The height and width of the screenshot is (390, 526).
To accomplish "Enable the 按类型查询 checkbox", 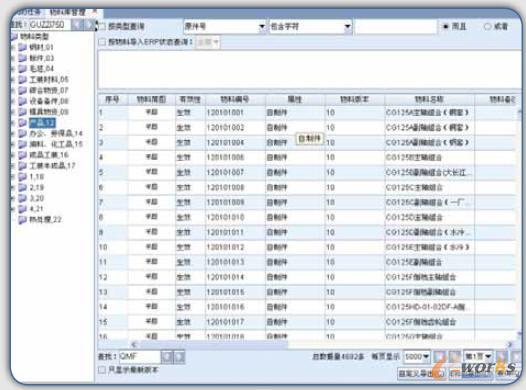I will tap(102, 26).
